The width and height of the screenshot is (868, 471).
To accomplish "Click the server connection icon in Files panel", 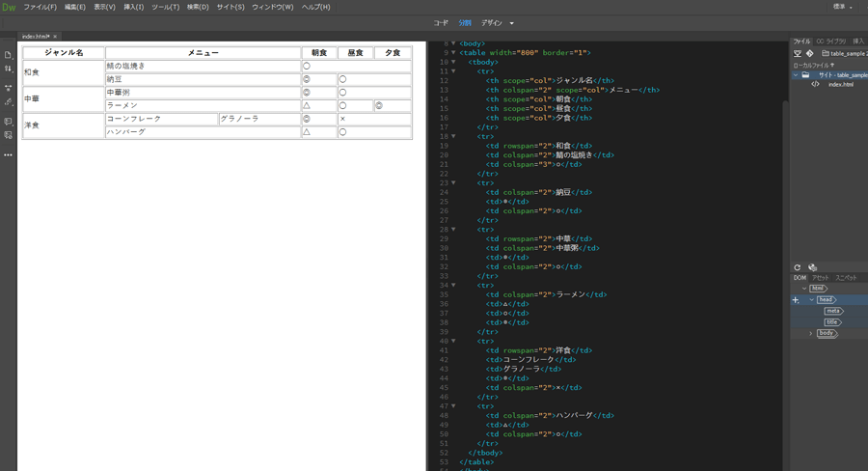I will pyautogui.click(x=798, y=53).
